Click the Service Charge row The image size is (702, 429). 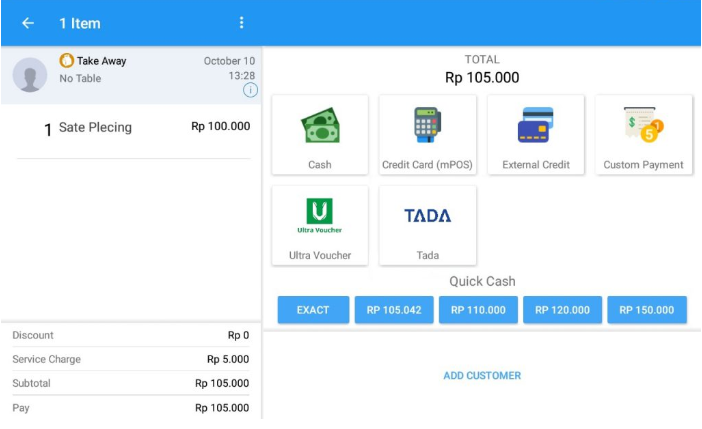click(x=131, y=359)
